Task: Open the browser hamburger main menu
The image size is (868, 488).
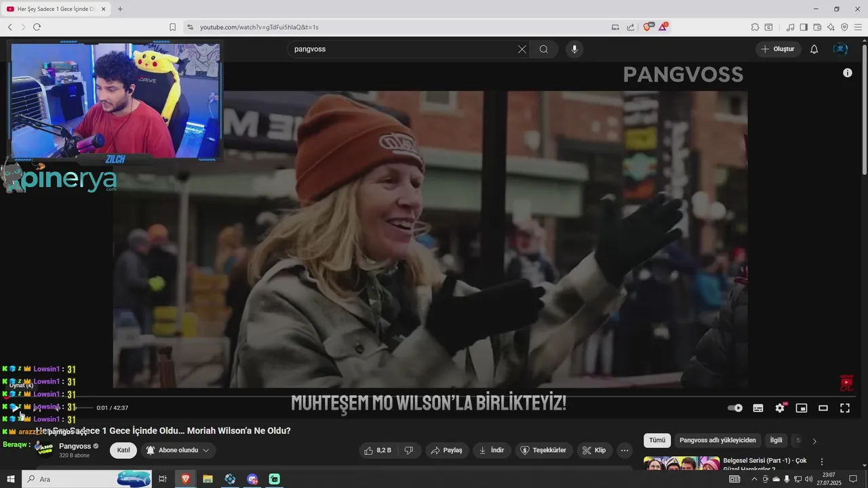Action: pyautogui.click(x=858, y=27)
